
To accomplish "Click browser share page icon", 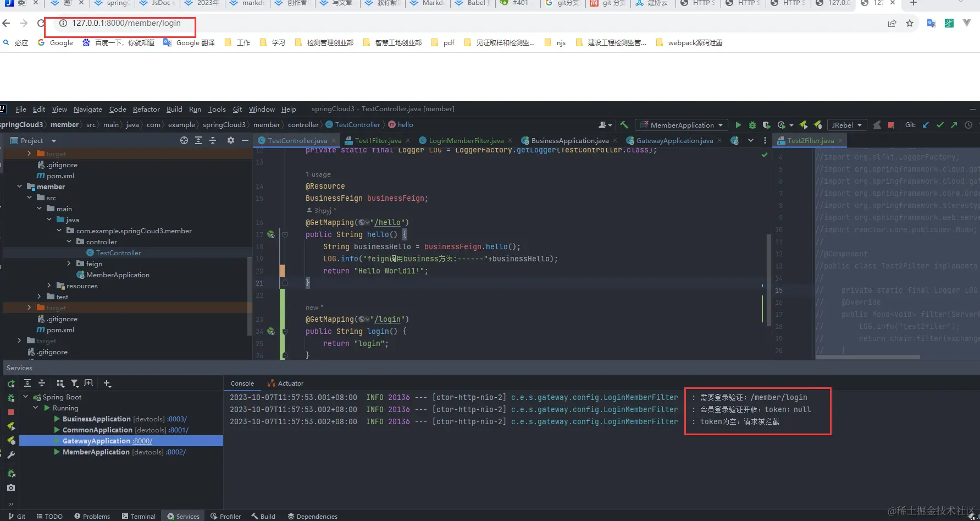I will click(892, 23).
